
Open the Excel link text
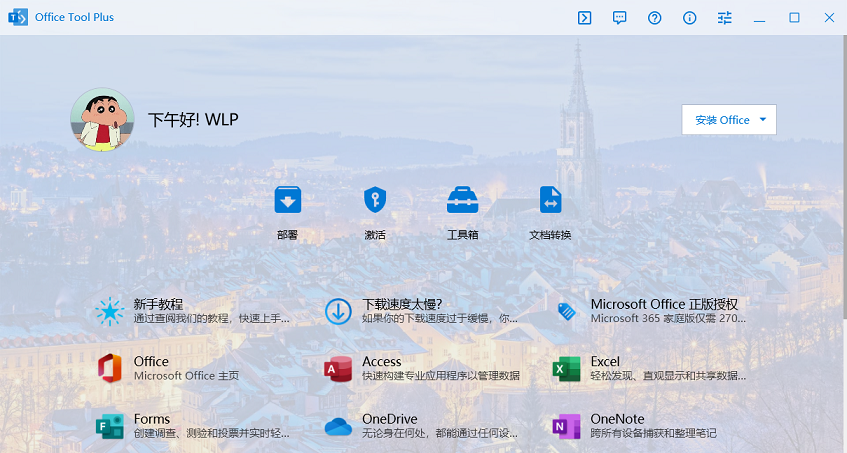tap(605, 361)
